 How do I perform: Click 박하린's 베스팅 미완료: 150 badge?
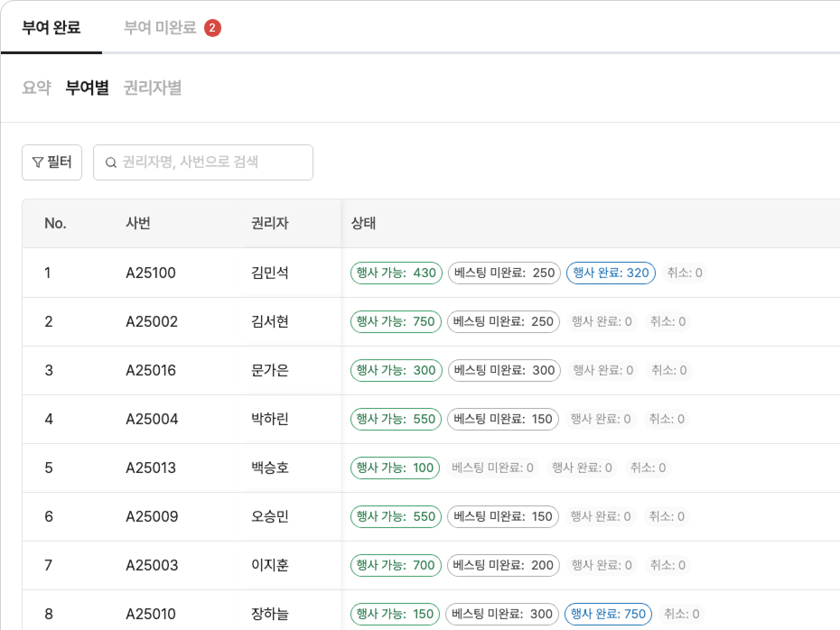503,419
